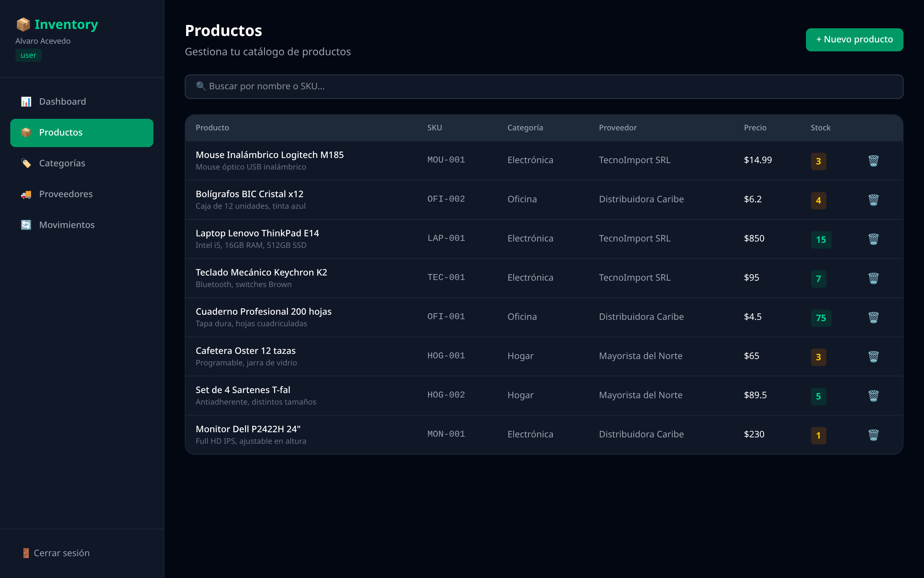
Task: Click the description Bluetooth, switches Brown
Action: pyautogui.click(x=243, y=285)
